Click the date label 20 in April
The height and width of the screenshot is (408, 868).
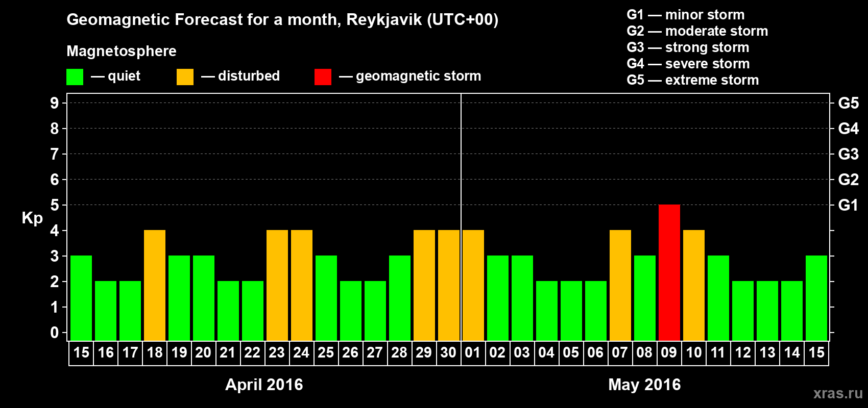(203, 352)
